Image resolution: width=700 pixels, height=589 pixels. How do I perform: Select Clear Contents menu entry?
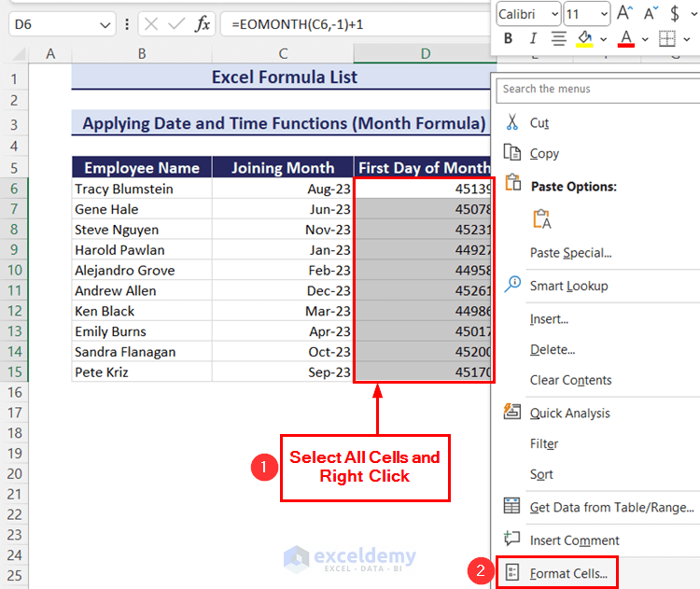(570, 380)
